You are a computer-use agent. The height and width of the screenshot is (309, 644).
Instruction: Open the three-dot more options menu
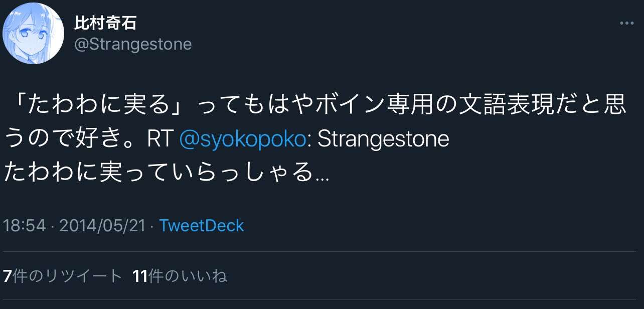click(627, 24)
